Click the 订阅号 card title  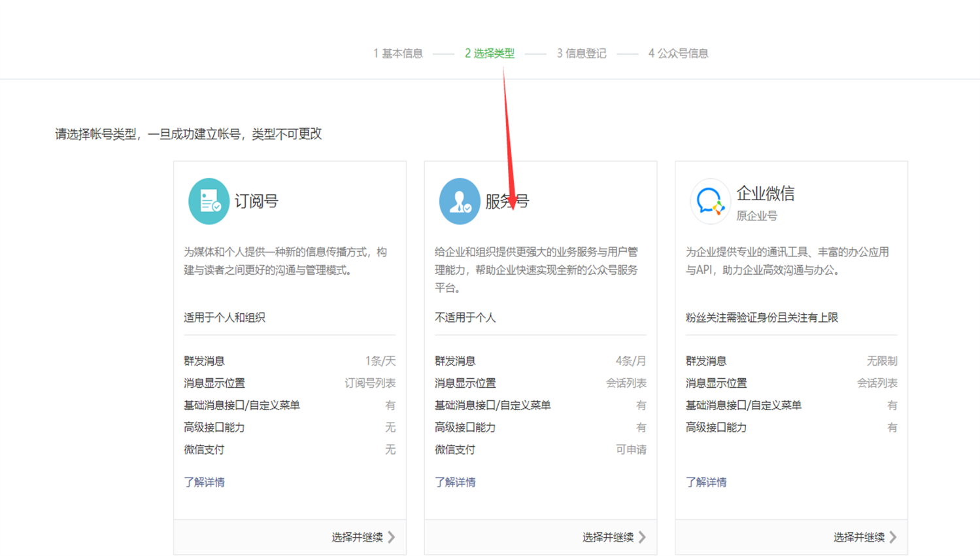[256, 201]
